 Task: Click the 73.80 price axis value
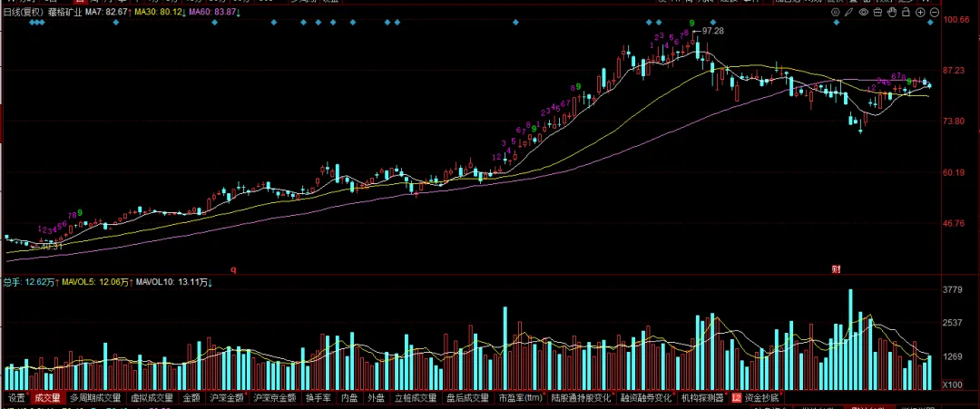tap(955, 122)
